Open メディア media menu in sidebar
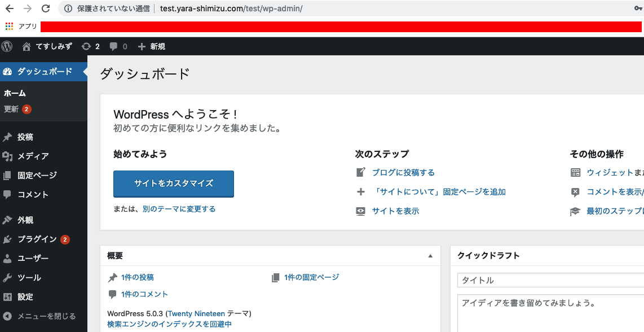The height and width of the screenshot is (332, 644). 33,156
